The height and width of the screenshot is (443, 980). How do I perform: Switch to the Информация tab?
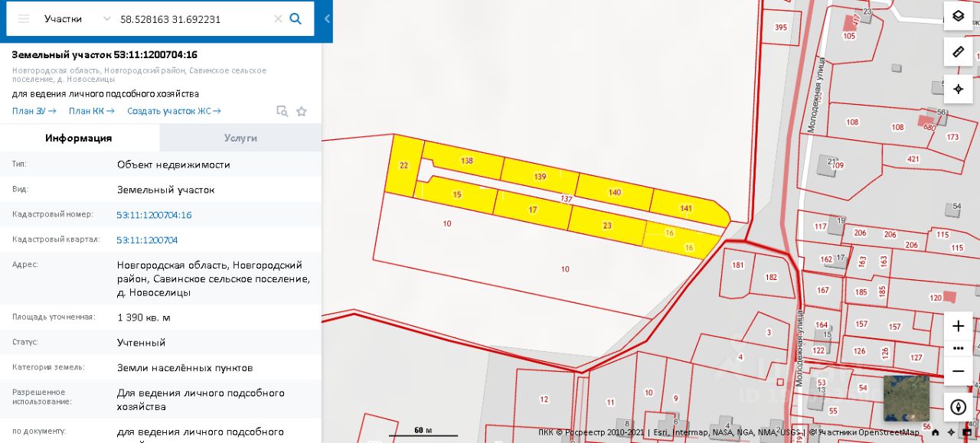[x=79, y=138]
